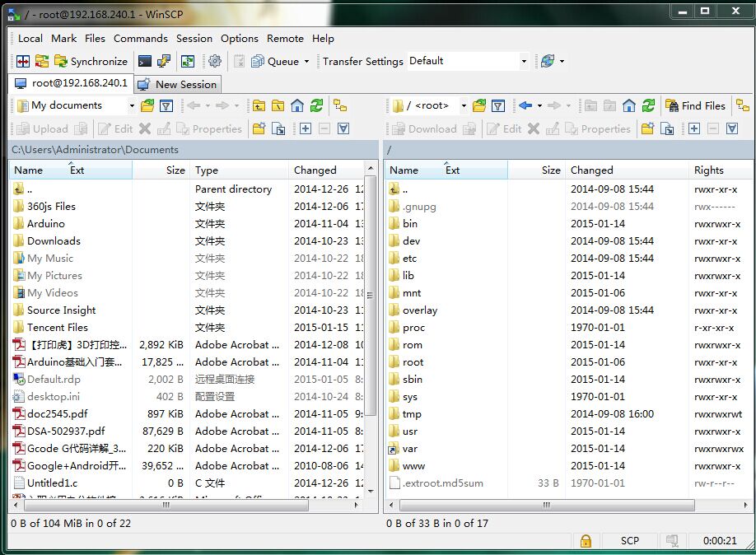756x555 pixels.
Task: Open the Commands menu
Action: click(141, 39)
